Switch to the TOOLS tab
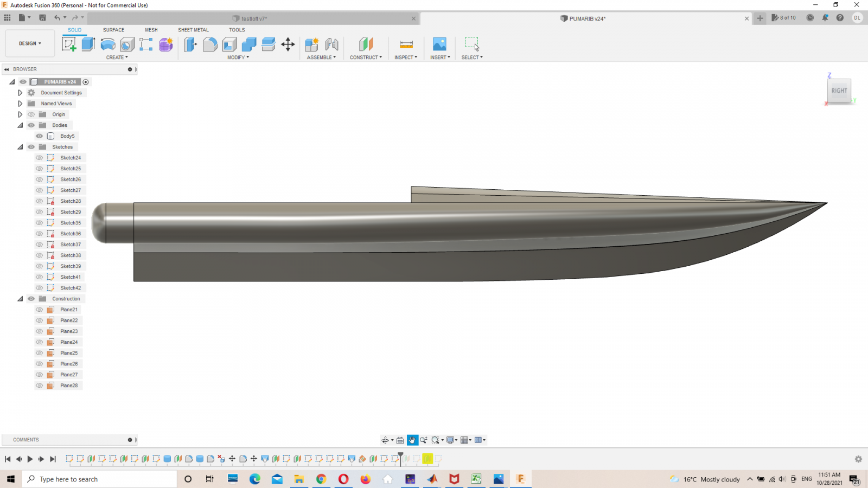Image resolution: width=868 pixels, height=488 pixels. [x=237, y=30]
